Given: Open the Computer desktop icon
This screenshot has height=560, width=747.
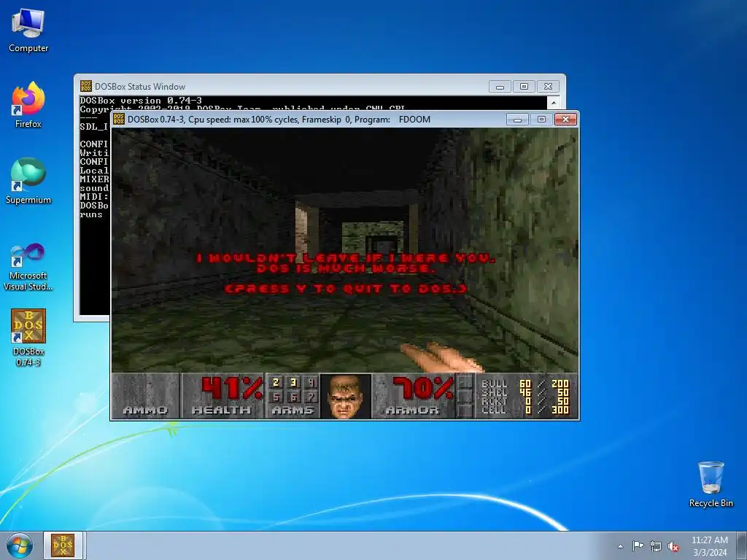Looking at the screenshot, I should tap(28, 31).
